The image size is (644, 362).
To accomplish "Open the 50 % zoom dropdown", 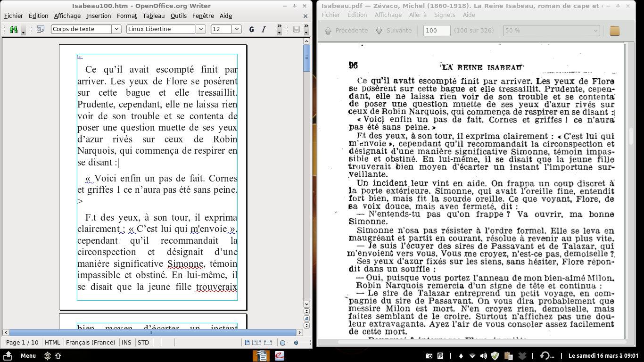I will click(x=551, y=31).
